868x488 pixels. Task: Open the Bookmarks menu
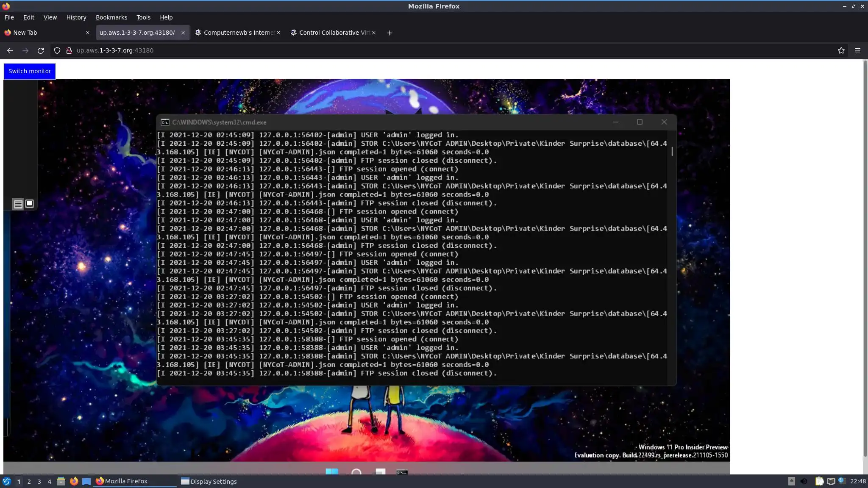coord(111,17)
